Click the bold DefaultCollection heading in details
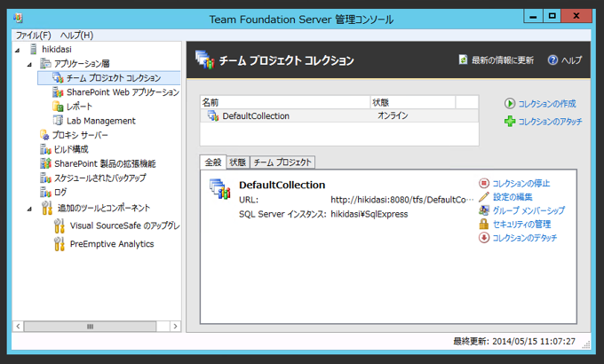Screen dimensions: 604x364 [282, 185]
